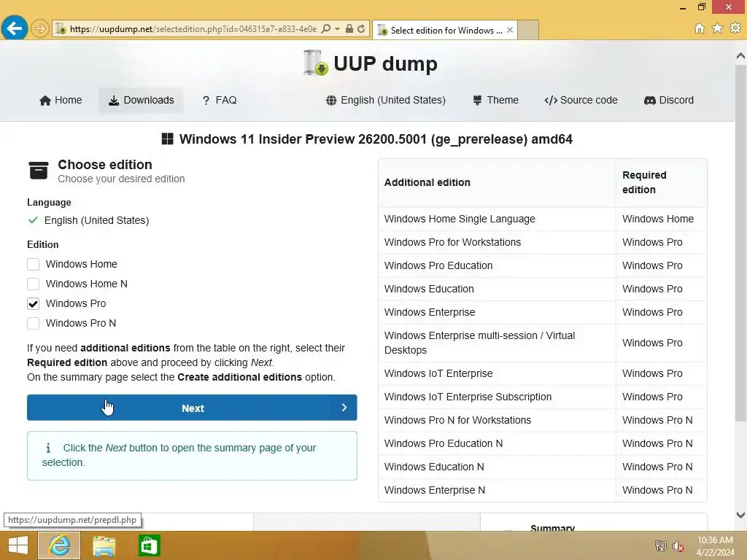Image resolution: width=747 pixels, height=560 pixels.
Task: Click the search magnifier in address bar
Action: (x=326, y=28)
